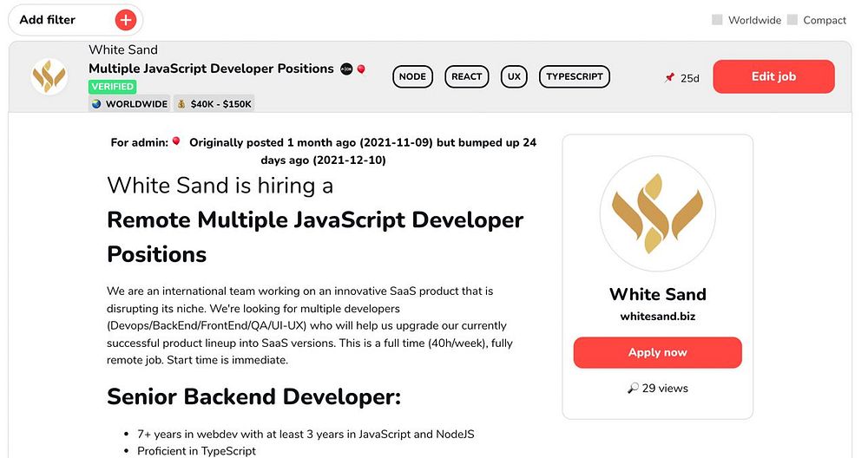Click the black badge icon beside the job title
The height and width of the screenshot is (458, 868).
(346, 69)
